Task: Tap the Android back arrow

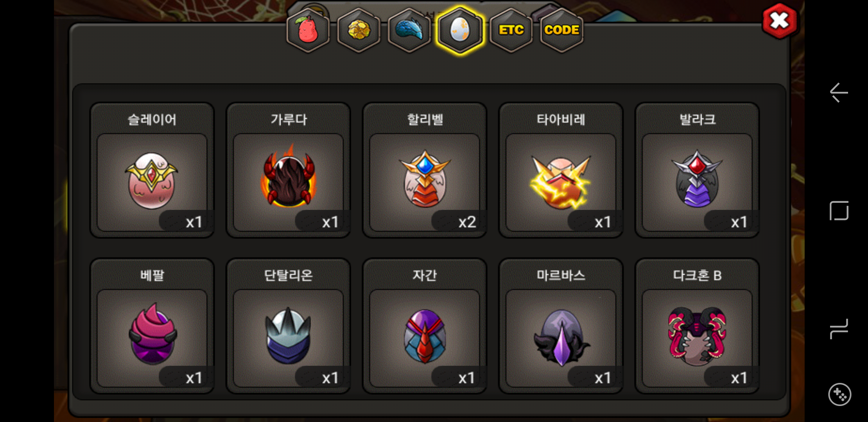Action: coord(839,93)
